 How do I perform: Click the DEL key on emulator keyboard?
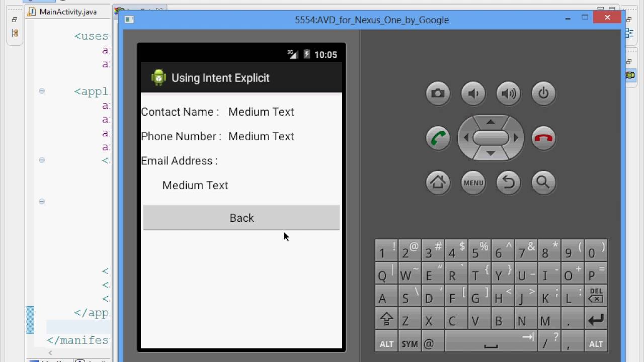pyautogui.click(x=596, y=295)
